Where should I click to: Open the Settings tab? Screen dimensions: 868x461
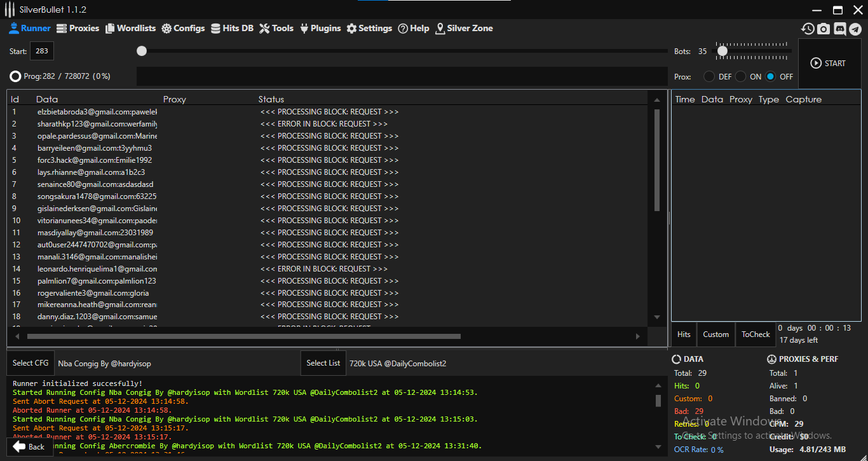click(x=369, y=28)
